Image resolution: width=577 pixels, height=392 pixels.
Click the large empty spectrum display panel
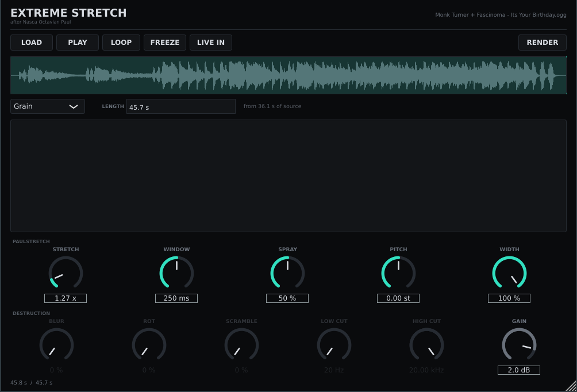click(288, 176)
